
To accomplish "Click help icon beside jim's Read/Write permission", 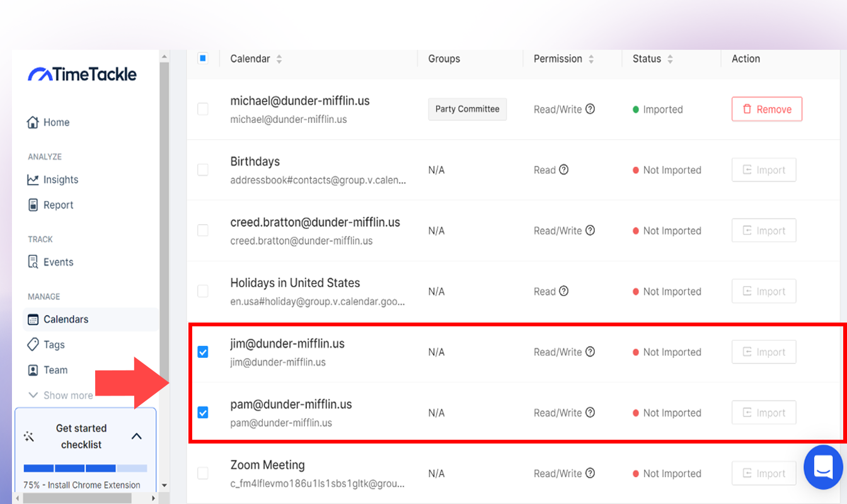I will (590, 352).
